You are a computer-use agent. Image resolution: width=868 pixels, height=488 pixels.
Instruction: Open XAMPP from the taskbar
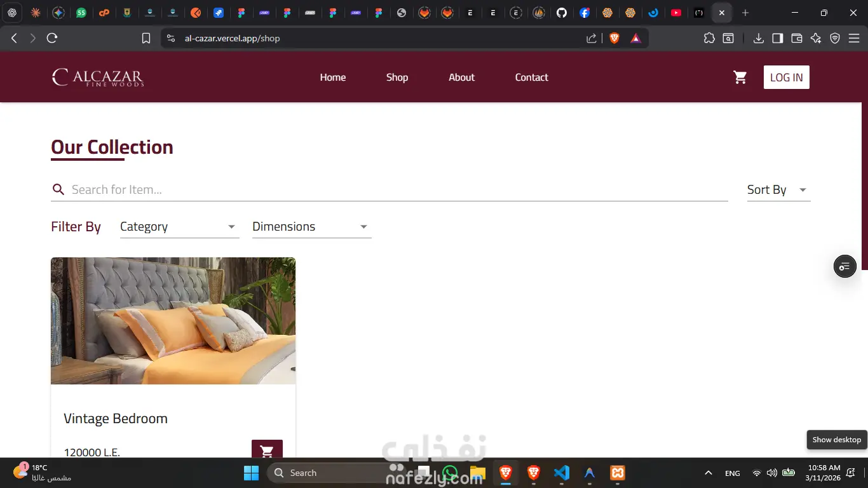pos(618,473)
